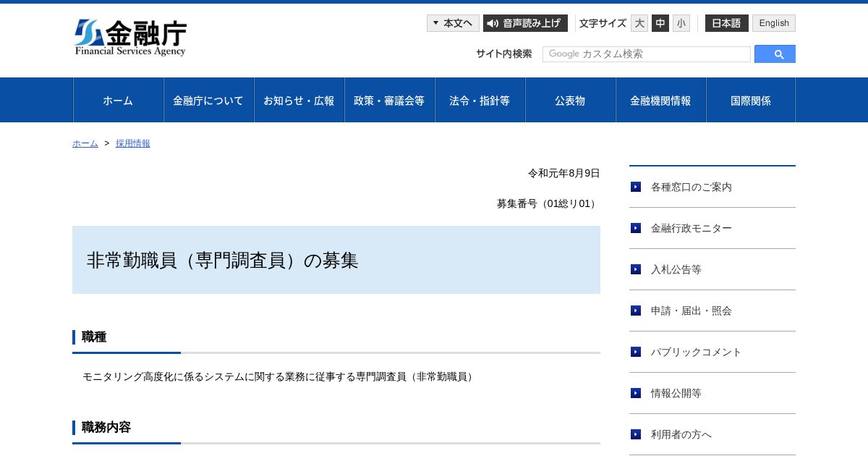Set text size to 大
The height and width of the screenshot is (456, 868).
pyautogui.click(x=639, y=23)
